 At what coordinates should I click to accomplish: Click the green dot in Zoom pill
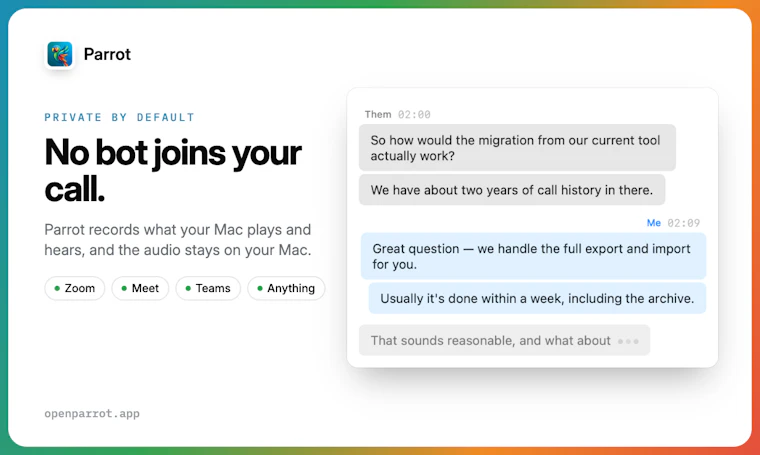(x=57, y=288)
